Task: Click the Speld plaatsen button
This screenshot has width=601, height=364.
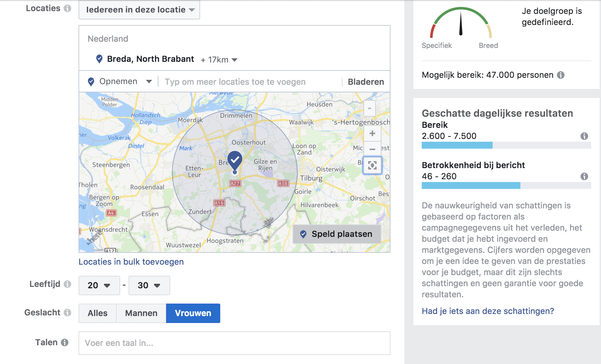Action: tap(337, 234)
